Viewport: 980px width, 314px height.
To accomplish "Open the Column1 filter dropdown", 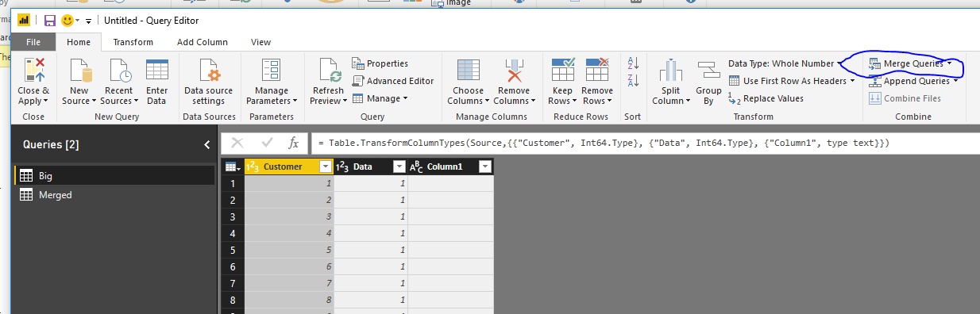I will click(484, 167).
